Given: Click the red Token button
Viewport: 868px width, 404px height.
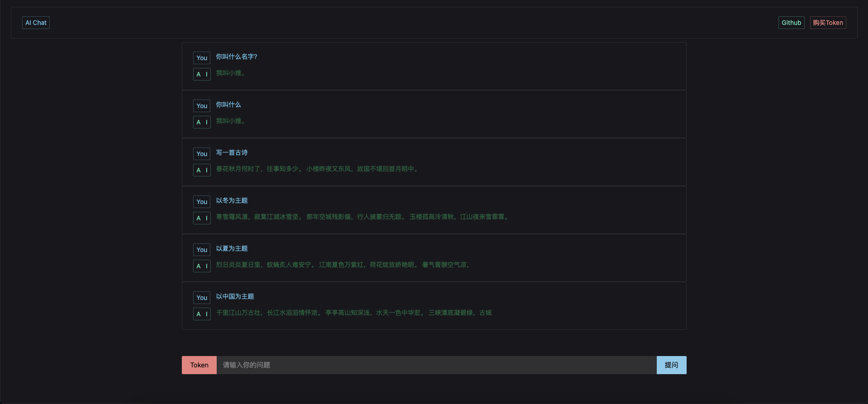Looking at the screenshot, I should tap(199, 365).
